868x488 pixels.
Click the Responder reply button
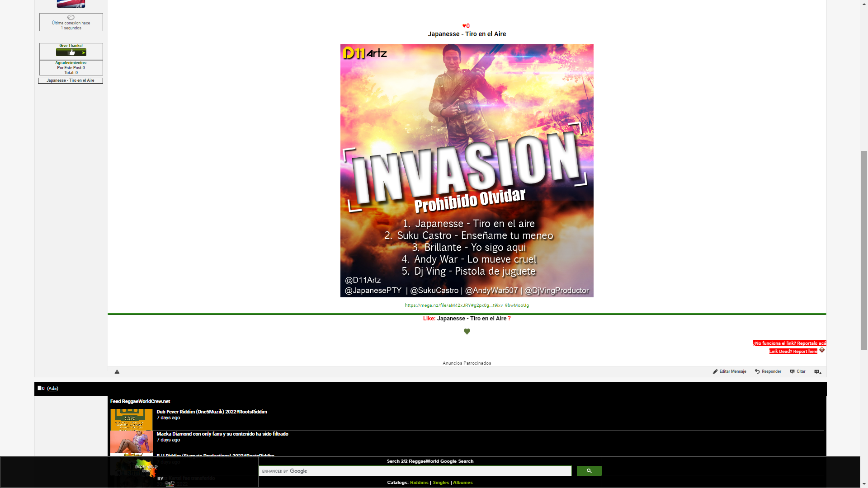(768, 371)
